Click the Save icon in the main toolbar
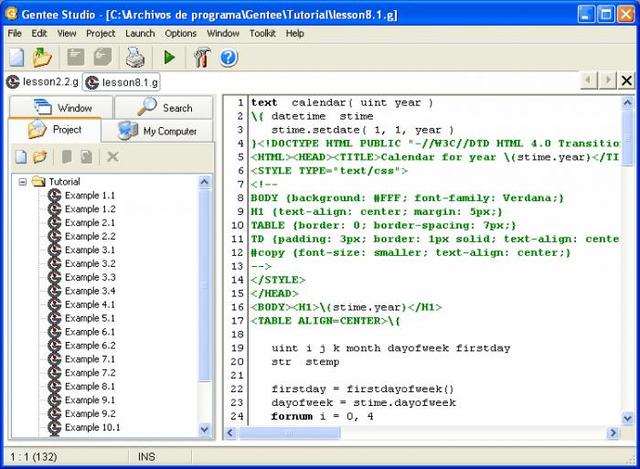The height and width of the screenshot is (469, 640). coord(76,57)
